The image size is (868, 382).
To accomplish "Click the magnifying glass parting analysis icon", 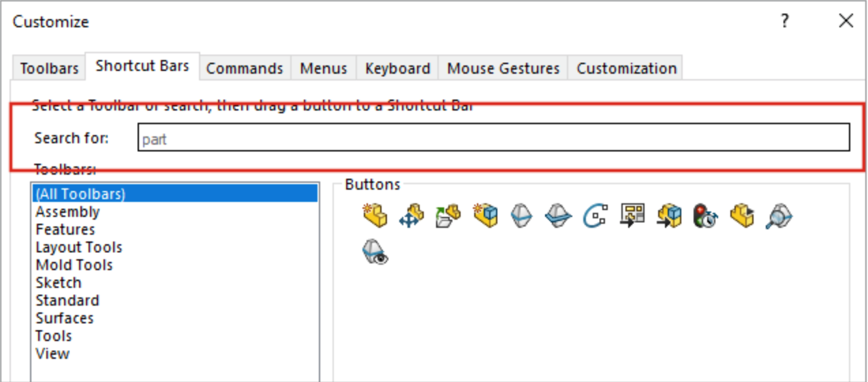I will click(x=779, y=216).
